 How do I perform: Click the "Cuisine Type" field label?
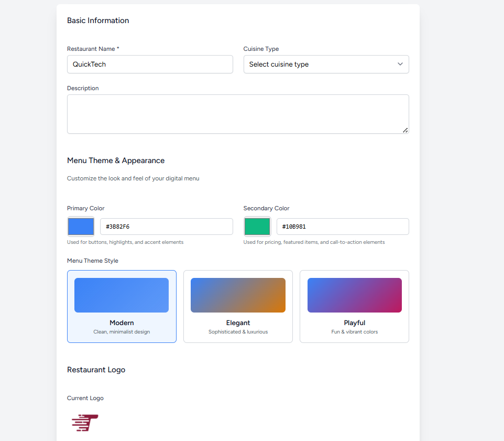[x=261, y=49]
